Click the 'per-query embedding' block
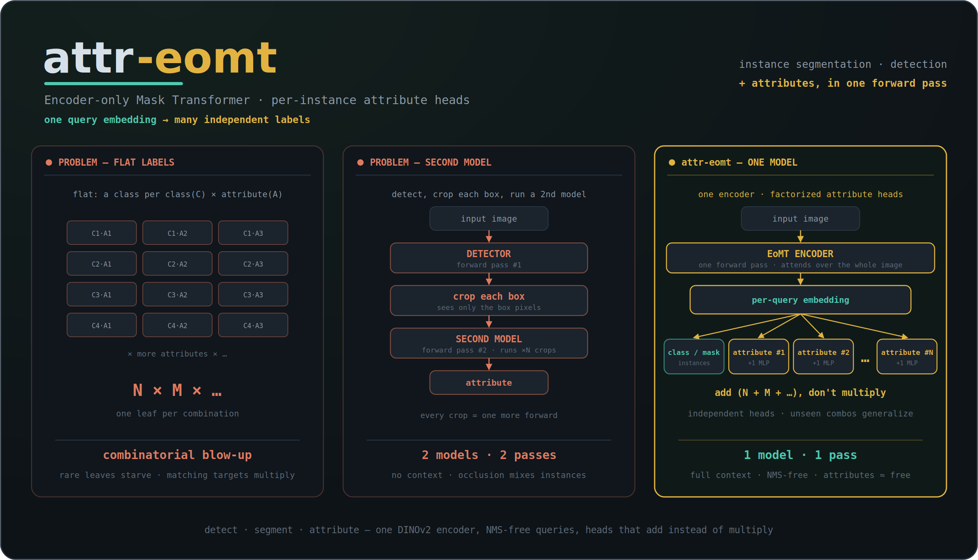Viewport: 978px width, 560px height. 801,300
